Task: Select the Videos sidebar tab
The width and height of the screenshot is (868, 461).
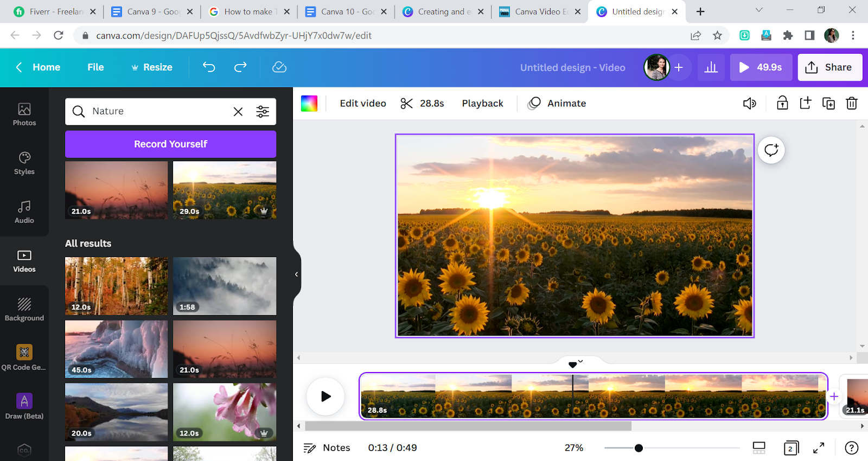Action: coord(24,261)
